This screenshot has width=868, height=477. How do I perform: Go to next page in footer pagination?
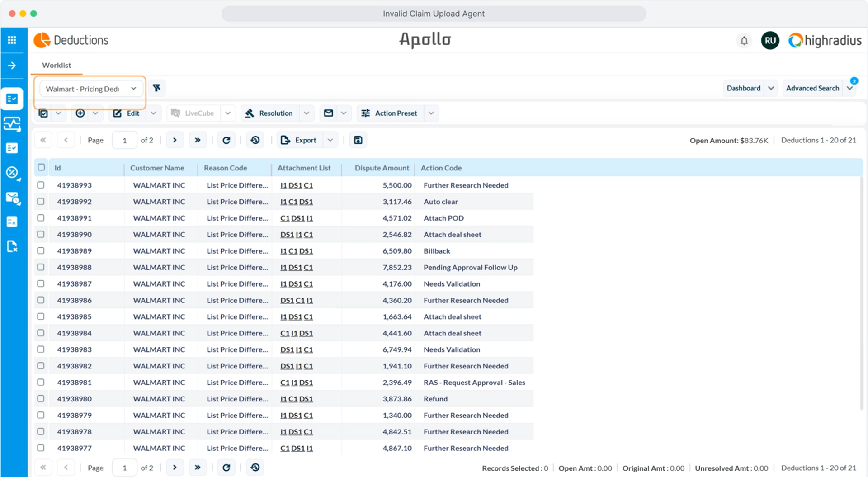point(175,468)
